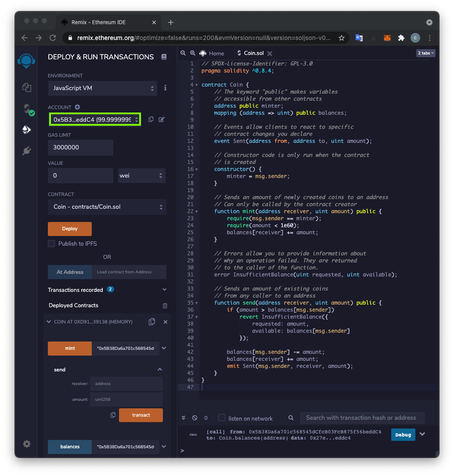Open Remix settings gear icon
The width and height of the screenshot is (454, 476).
point(27,444)
